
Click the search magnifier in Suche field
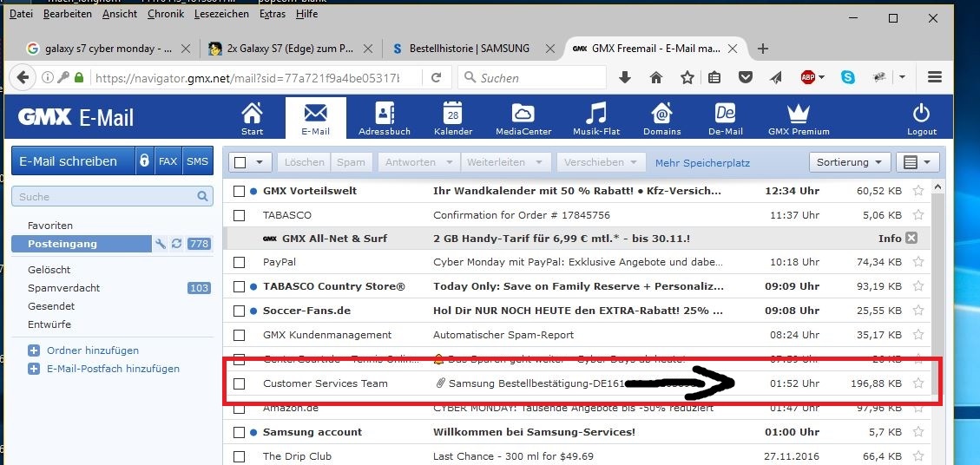tap(202, 196)
